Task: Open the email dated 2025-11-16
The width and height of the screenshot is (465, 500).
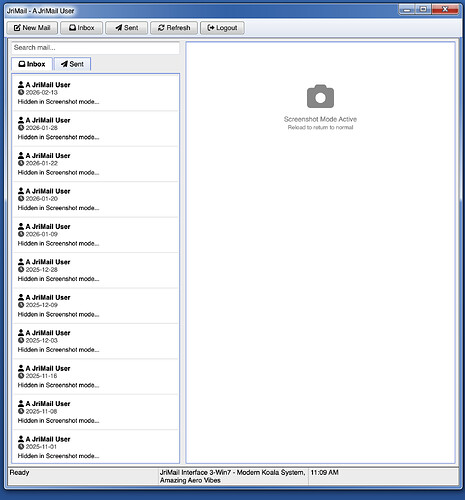Action: [x=95, y=377]
